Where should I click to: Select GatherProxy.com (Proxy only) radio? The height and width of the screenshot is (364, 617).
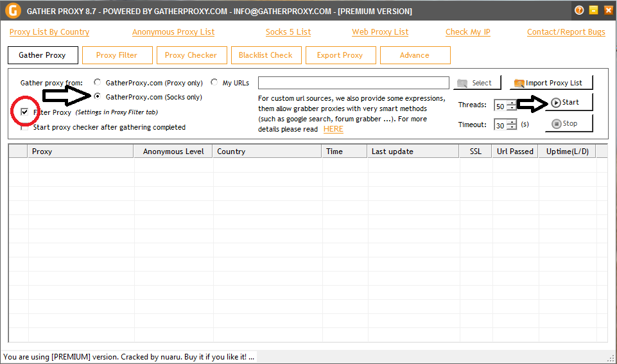click(97, 82)
